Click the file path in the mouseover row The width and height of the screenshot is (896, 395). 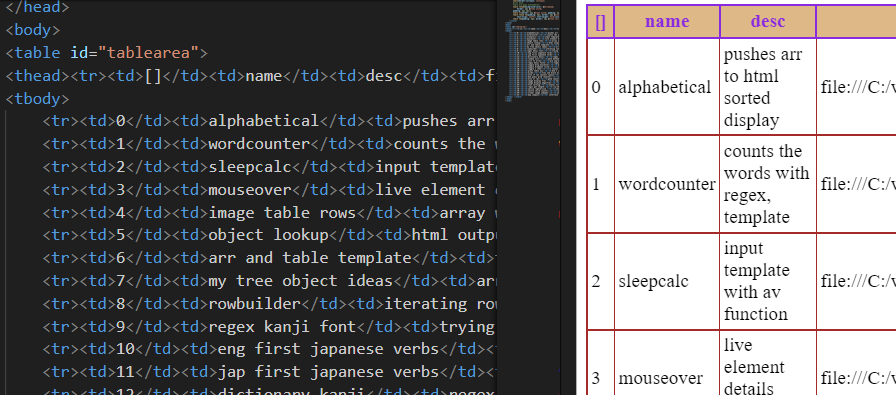(x=858, y=378)
